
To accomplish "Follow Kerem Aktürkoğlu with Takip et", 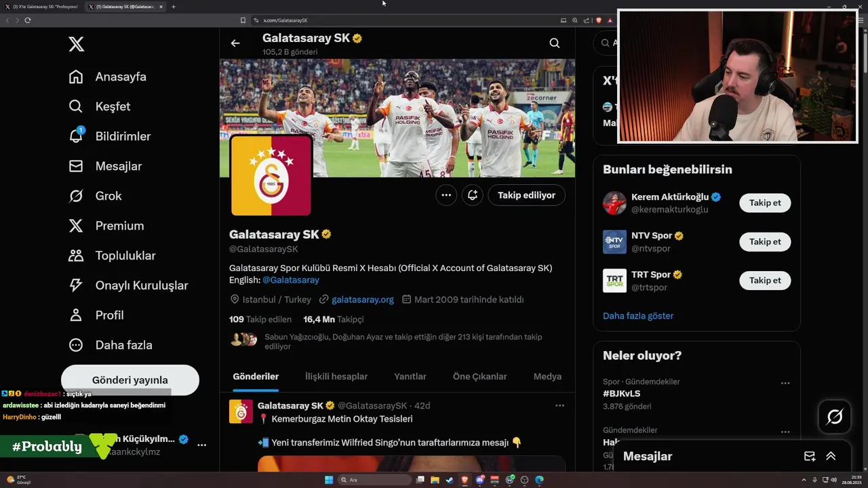I will (x=765, y=203).
